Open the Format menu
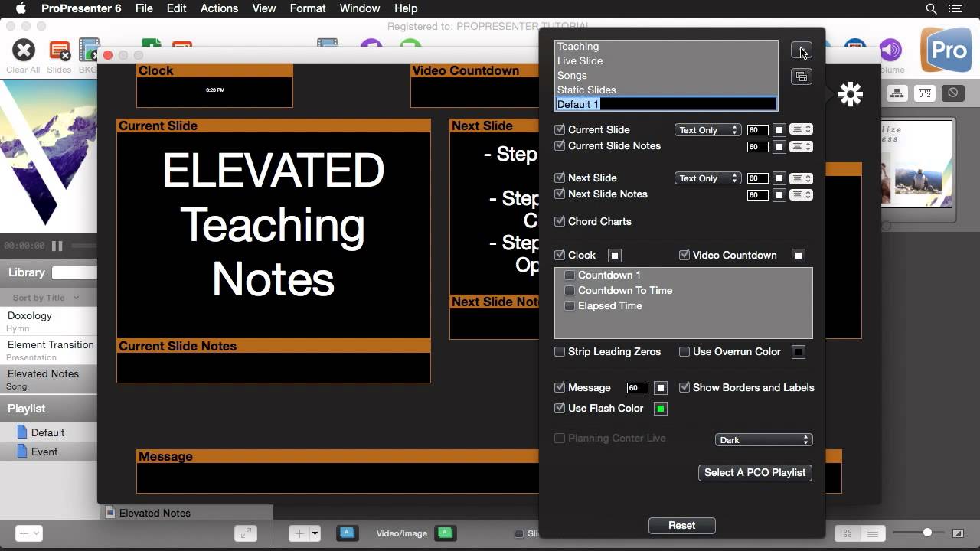The height and width of the screenshot is (551, 980). click(x=308, y=8)
